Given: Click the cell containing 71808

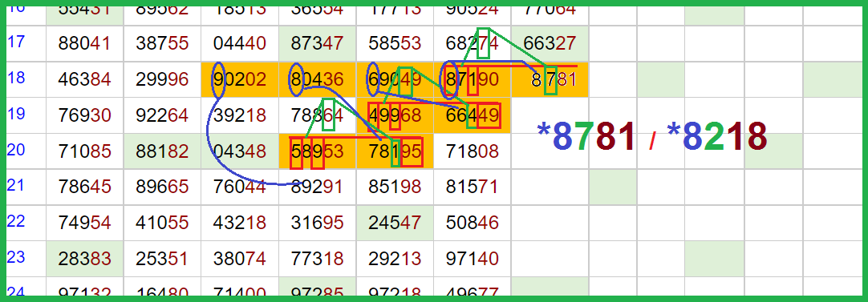Looking at the screenshot, I should (x=473, y=151).
